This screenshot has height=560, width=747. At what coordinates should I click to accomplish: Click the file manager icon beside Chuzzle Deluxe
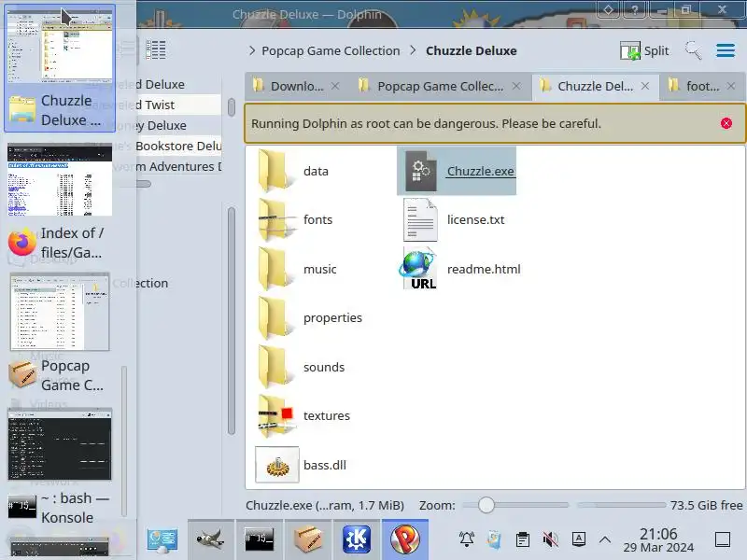[x=21, y=109]
